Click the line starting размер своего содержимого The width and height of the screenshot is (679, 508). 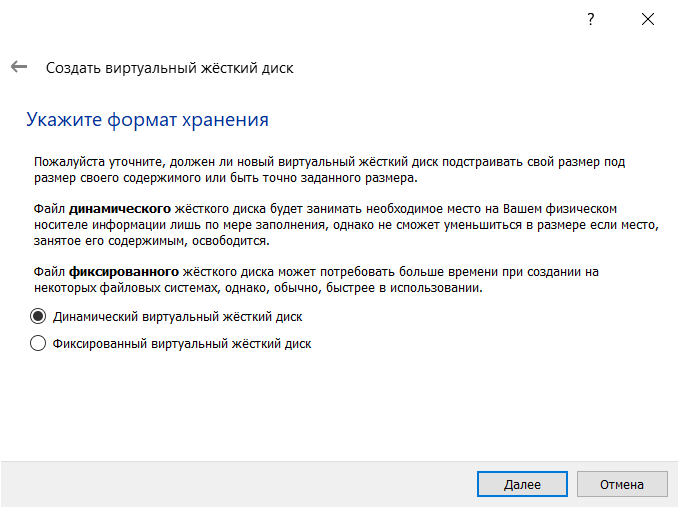226,178
